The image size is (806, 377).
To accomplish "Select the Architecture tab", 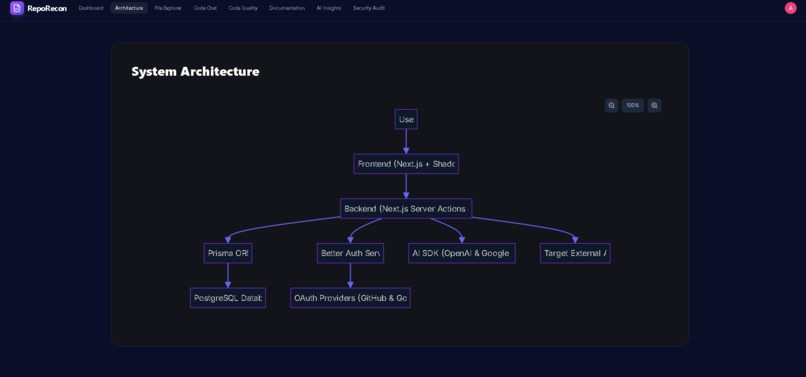I will (x=129, y=8).
